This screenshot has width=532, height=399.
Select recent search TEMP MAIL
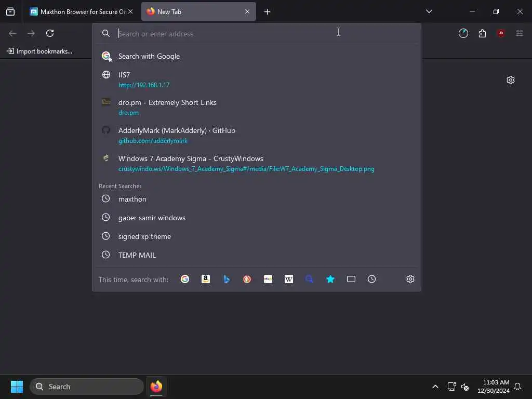pyautogui.click(x=257, y=255)
